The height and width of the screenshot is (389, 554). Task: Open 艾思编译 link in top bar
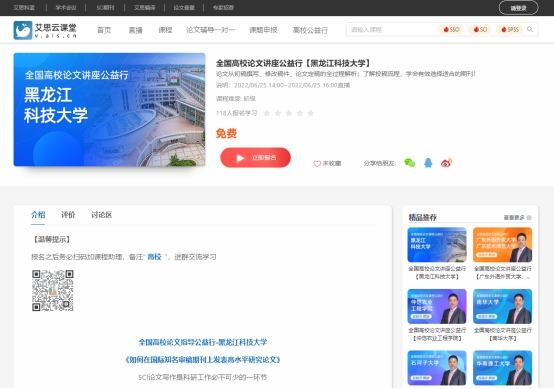(145, 8)
